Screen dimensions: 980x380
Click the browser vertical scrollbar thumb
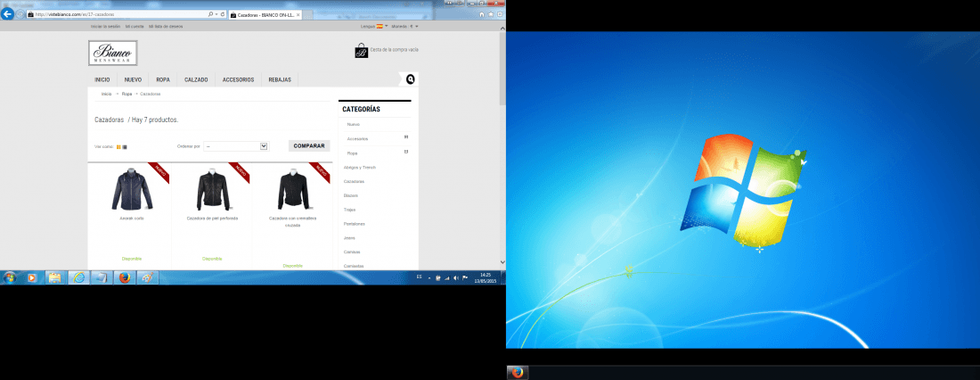(502, 68)
